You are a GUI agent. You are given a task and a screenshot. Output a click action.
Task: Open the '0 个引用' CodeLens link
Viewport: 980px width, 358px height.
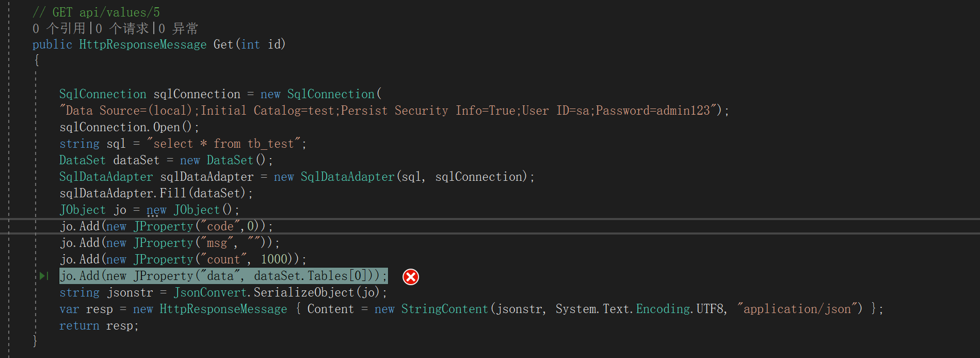tap(59, 28)
